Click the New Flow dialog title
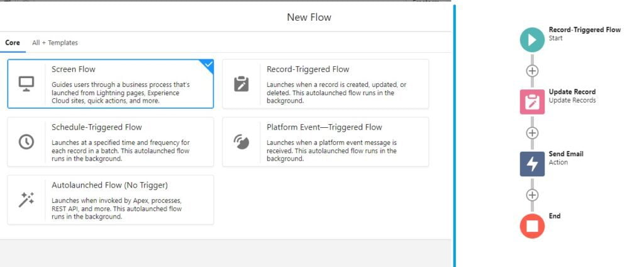Viewport: 644px width, 267px height. pos(309,17)
